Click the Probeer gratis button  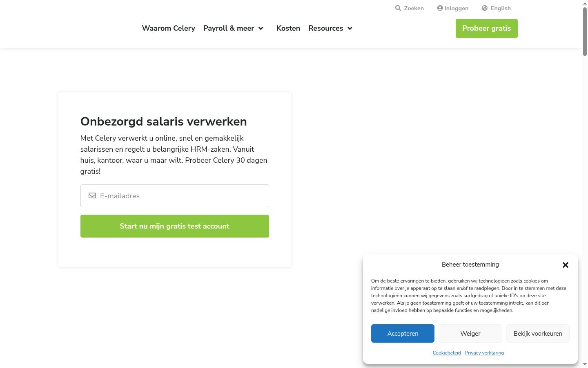487,28
